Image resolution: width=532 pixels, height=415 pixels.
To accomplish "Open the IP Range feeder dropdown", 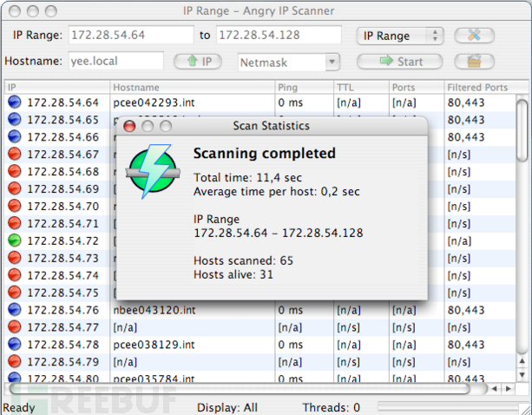I will click(x=400, y=36).
